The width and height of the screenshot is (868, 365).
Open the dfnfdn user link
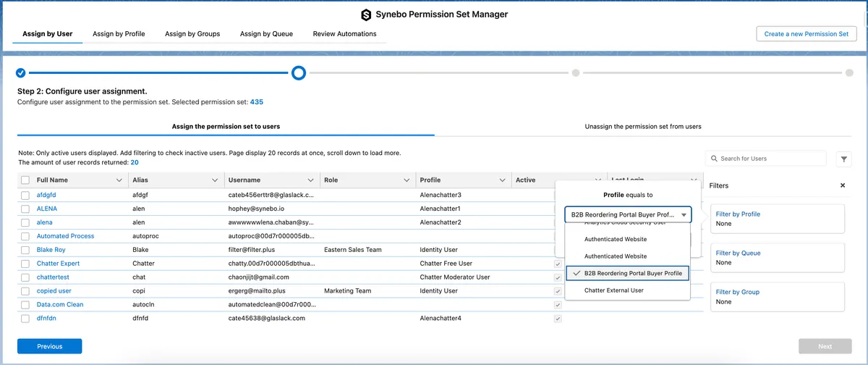[47, 319]
